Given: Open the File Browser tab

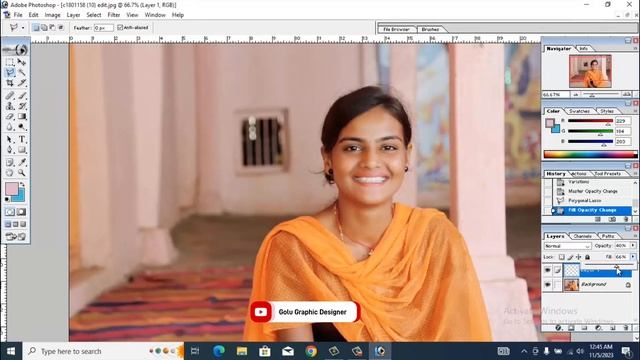Looking at the screenshot, I should coord(396,29).
